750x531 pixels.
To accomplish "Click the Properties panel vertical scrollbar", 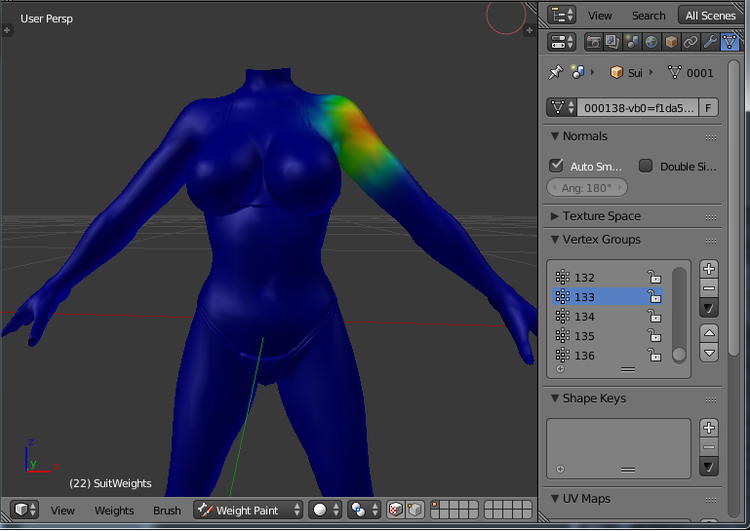I will pyautogui.click(x=734, y=208).
